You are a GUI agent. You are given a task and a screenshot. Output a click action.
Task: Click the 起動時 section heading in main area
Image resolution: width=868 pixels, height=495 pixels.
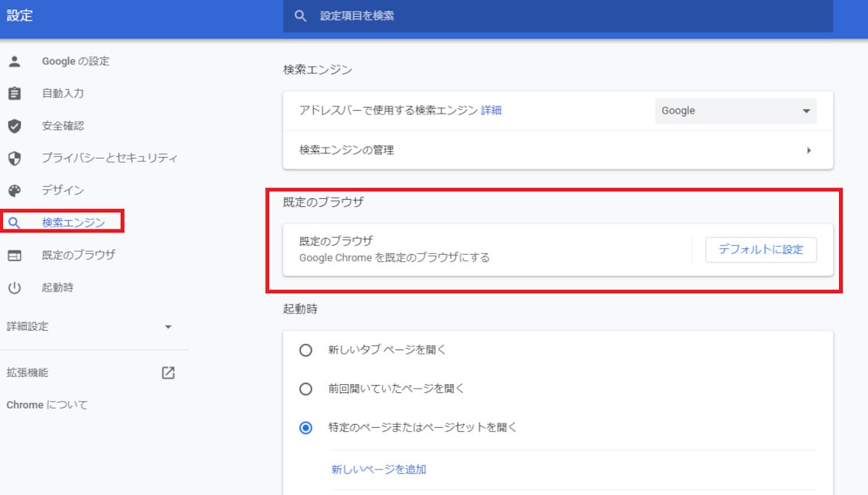[300, 308]
